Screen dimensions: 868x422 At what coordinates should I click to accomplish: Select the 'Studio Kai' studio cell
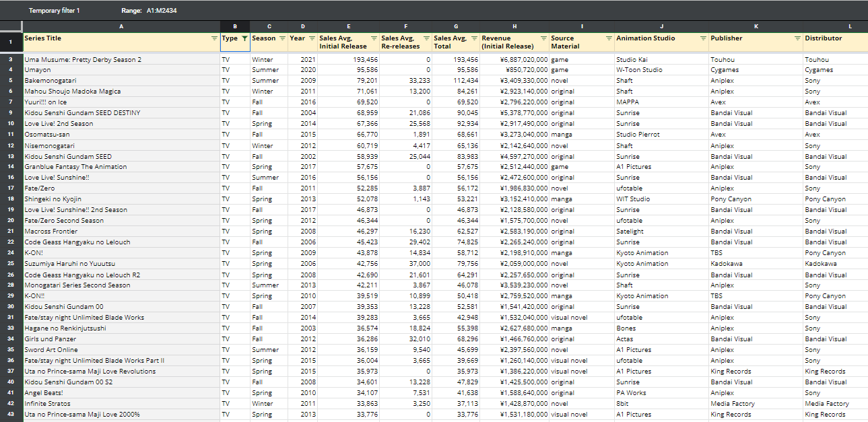661,59
